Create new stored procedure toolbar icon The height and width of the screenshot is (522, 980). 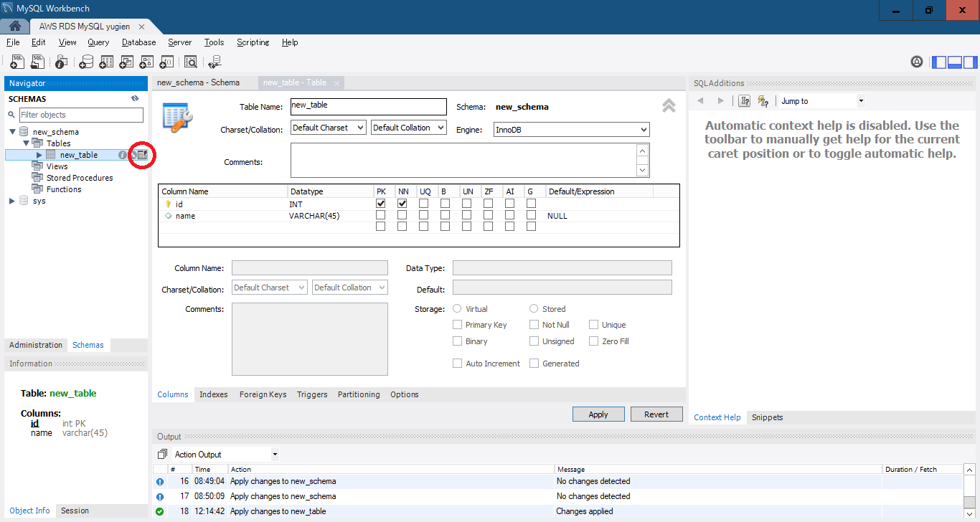pos(146,62)
